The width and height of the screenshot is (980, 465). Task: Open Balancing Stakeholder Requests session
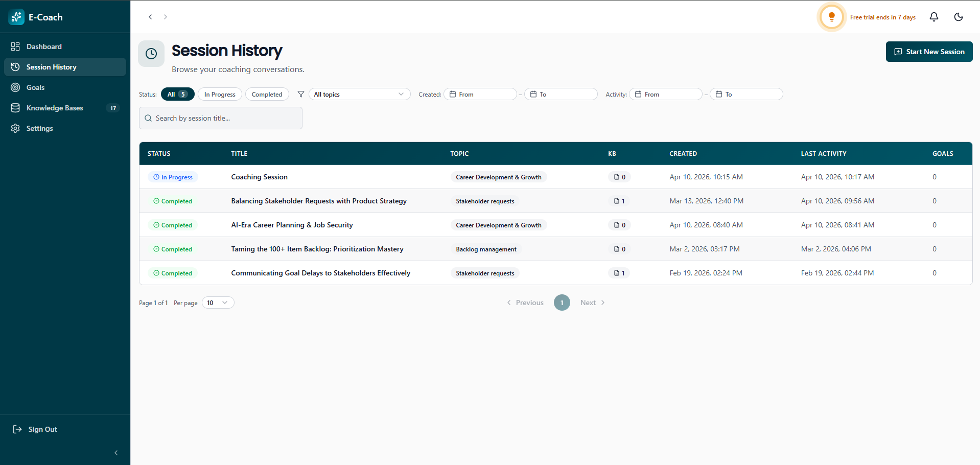319,201
